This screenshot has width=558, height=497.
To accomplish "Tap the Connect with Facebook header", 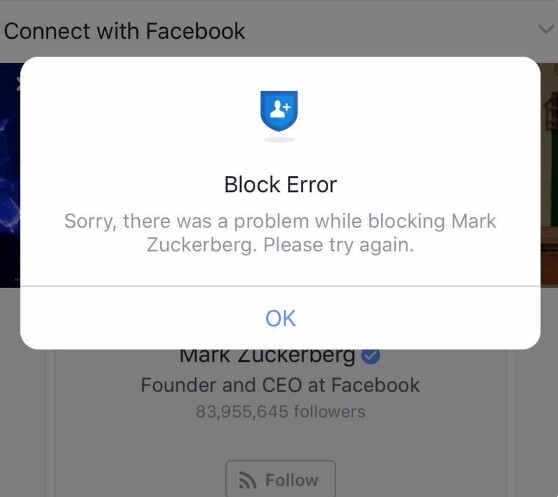I will pyautogui.click(x=124, y=31).
